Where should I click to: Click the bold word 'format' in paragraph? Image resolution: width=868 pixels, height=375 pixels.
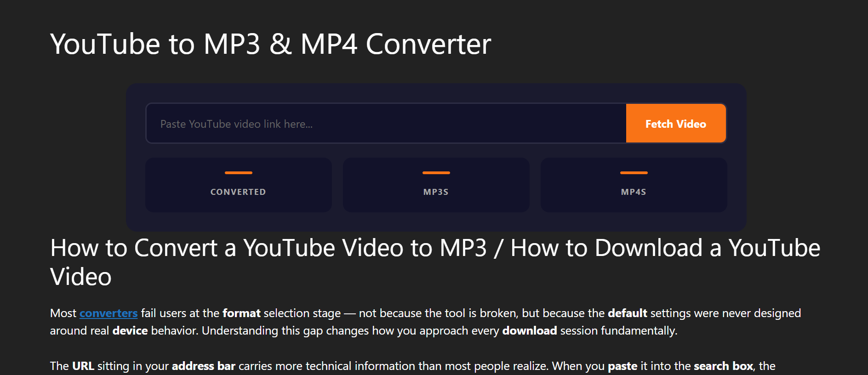point(241,313)
